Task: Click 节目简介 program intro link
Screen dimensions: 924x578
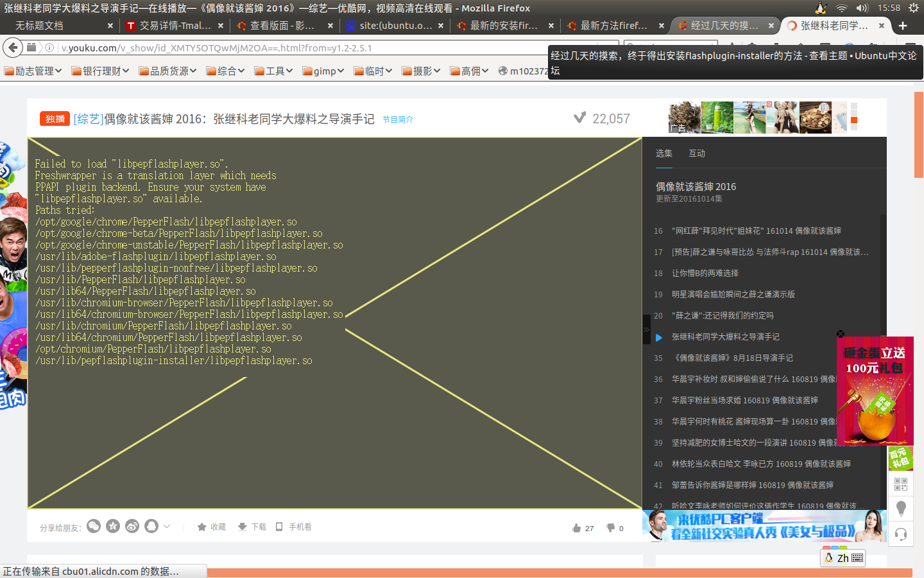Action: pyautogui.click(x=398, y=119)
